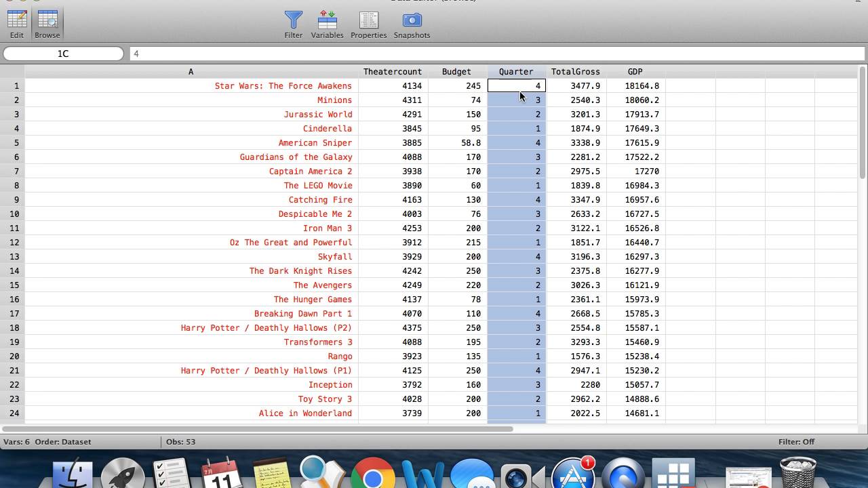Click GDP value 18164.8
Viewport: 868px width, 488px height.
635,85
